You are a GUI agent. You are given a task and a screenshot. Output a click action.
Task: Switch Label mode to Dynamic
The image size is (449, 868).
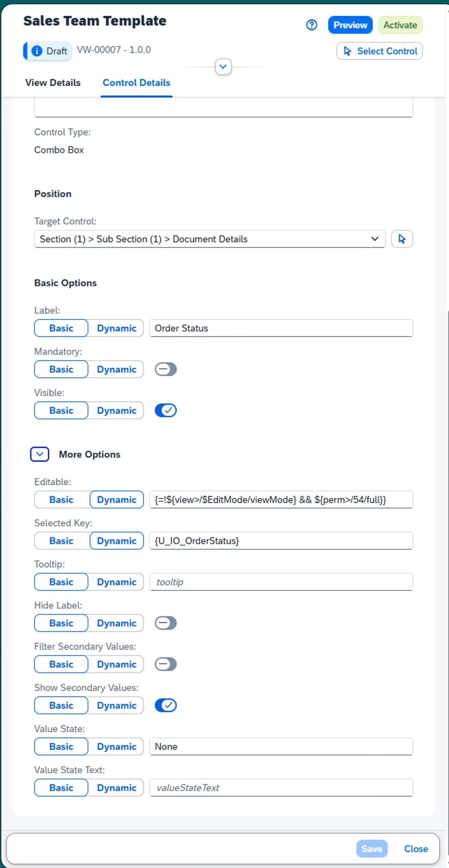tap(117, 328)
